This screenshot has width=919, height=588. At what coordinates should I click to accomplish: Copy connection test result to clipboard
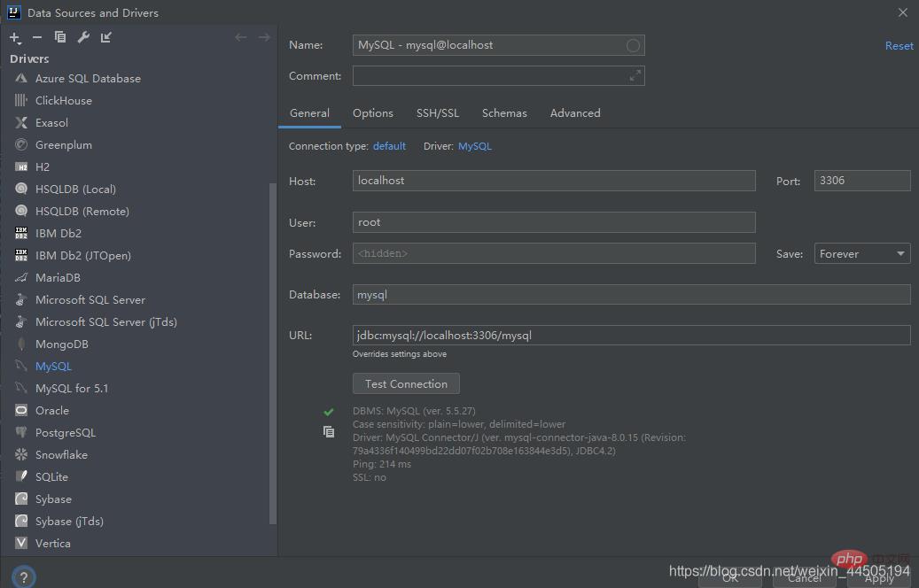point(329,432)
